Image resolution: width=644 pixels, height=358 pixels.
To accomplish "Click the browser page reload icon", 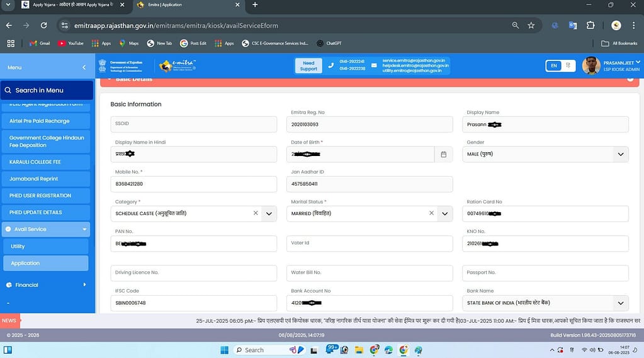I will click(x=43, y=25).
